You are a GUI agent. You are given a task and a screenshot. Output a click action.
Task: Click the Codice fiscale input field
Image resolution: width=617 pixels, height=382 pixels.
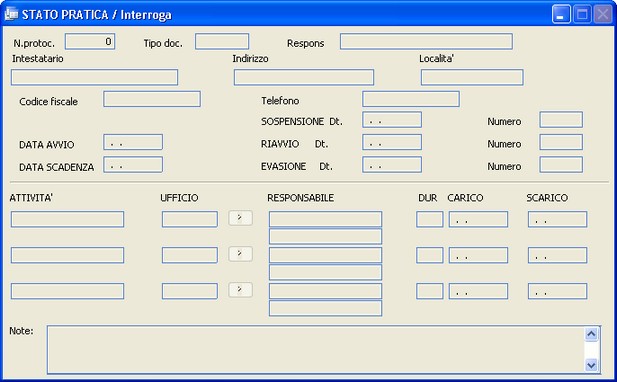pos(152,99)
